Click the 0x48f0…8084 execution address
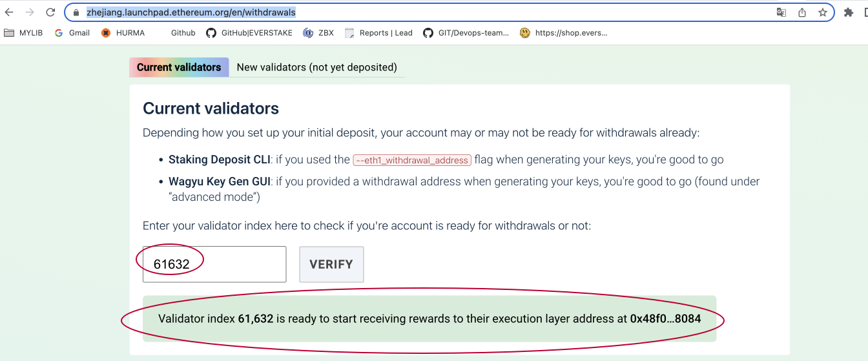The height and width of the screenshot is (361, 868). click(666, 319)
